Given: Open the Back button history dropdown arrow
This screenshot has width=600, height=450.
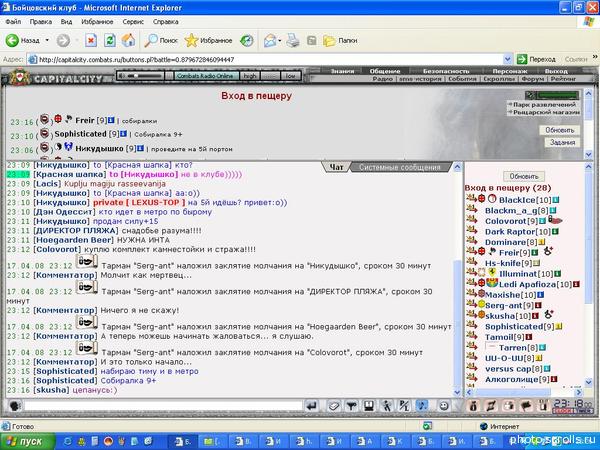Looking at the screenshot, I should click(47, 40).
